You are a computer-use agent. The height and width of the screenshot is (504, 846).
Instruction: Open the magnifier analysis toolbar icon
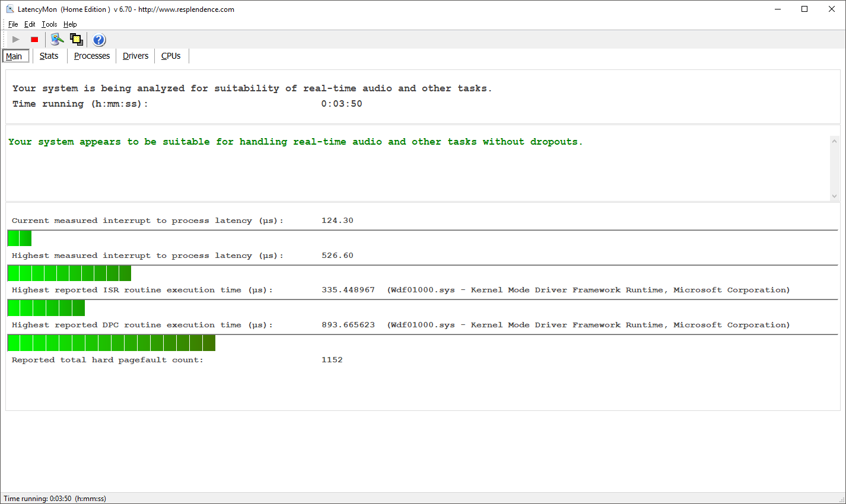point(57,40)
